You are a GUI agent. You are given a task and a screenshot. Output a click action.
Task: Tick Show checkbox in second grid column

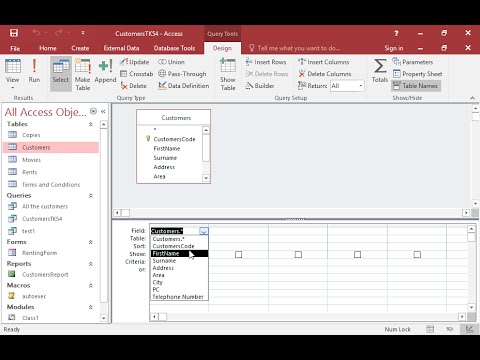coord(238,255)
